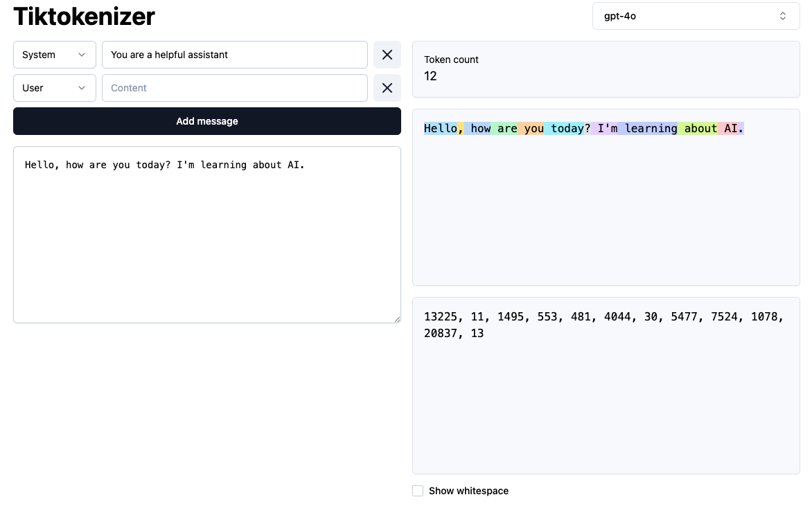This screenshot has width=812, height=506.
Task: Pick the highlighted 'AI' token
Action: point(730,129)
